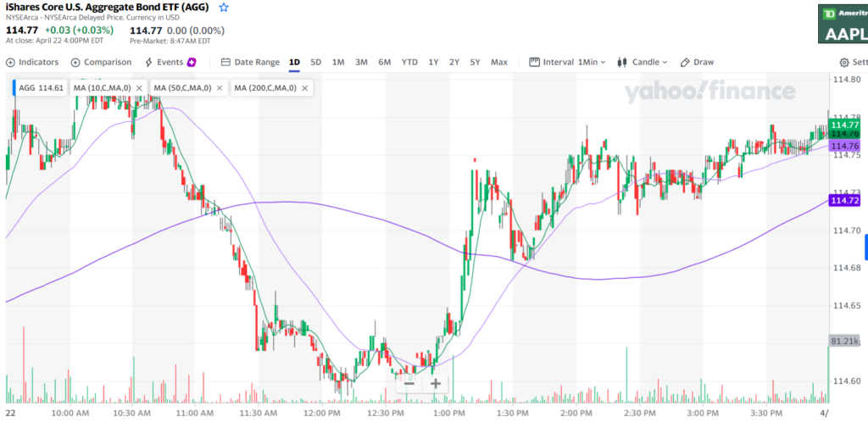Image resolution: width=868 pixels, height=428 pixels.
Task: Select the 5Y range tab
Action: (475, 62)
